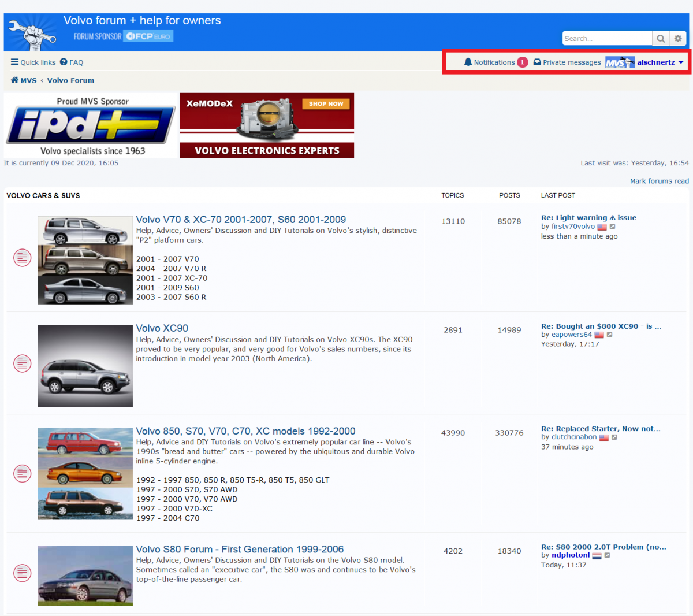Click the US flag beside clutchcinabon

pyautogui.click(x=602, y=437)
